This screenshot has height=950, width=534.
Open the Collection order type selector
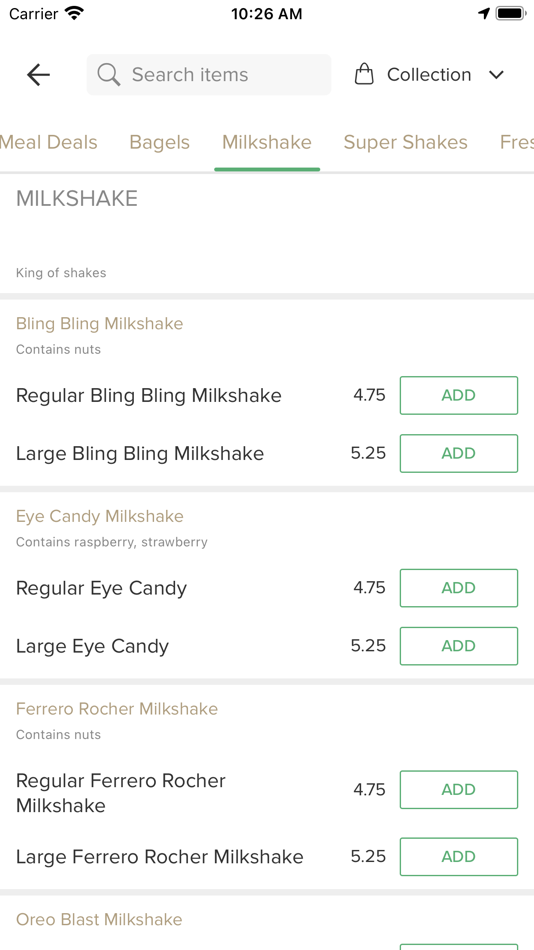(429, 75)
